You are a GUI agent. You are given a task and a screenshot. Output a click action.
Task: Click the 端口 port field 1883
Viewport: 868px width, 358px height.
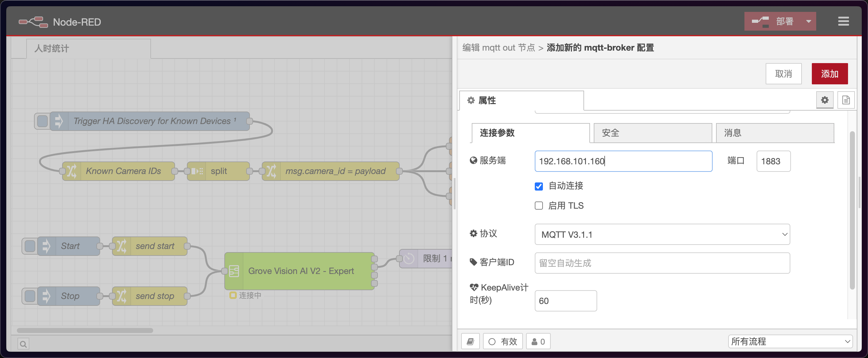(773, 161)
